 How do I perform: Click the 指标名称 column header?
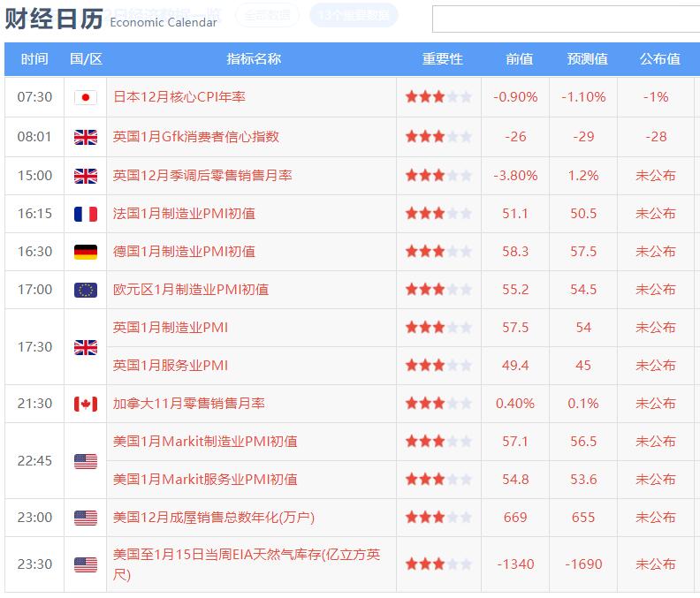[x=254, y=59]
